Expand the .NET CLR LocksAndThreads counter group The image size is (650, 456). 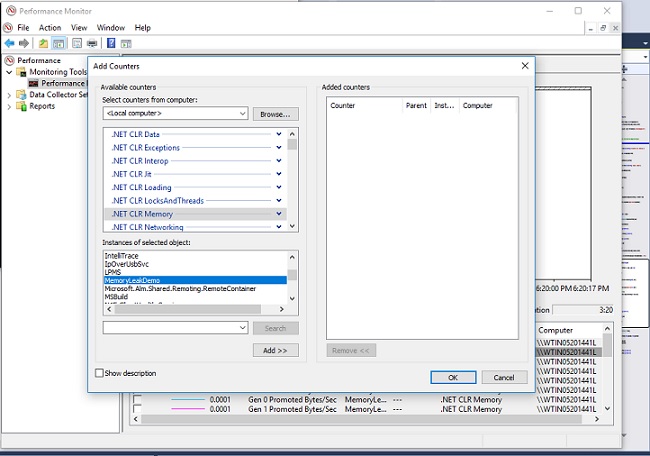(x=279, y=200)
